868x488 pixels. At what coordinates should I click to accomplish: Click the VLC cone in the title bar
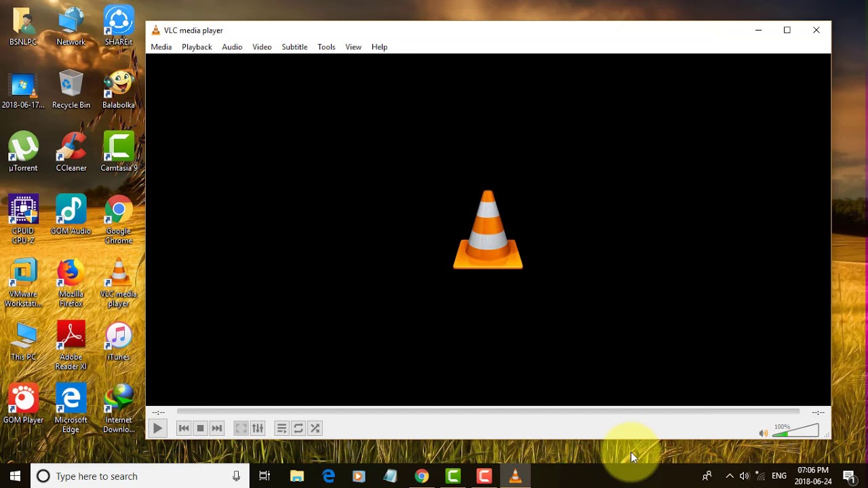coord(155,30)
